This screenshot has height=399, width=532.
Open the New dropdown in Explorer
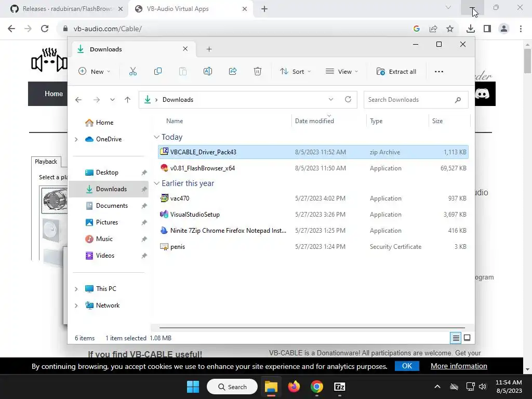coord(95,72)
